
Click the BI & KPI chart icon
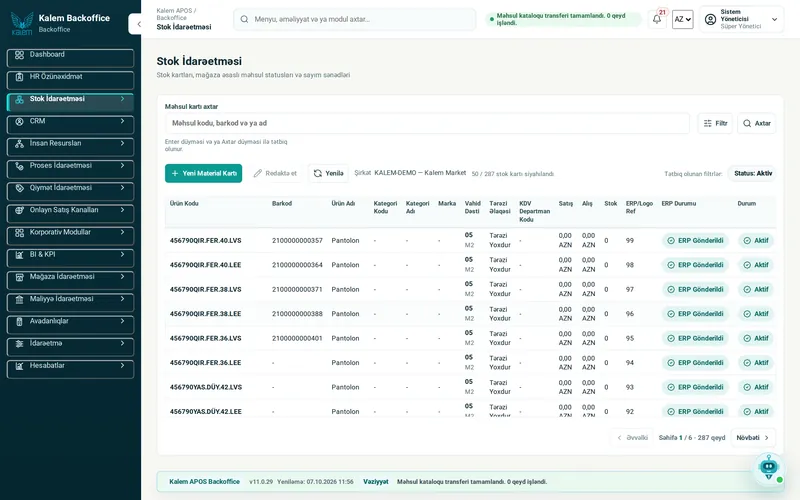click(x=19, y=255)
